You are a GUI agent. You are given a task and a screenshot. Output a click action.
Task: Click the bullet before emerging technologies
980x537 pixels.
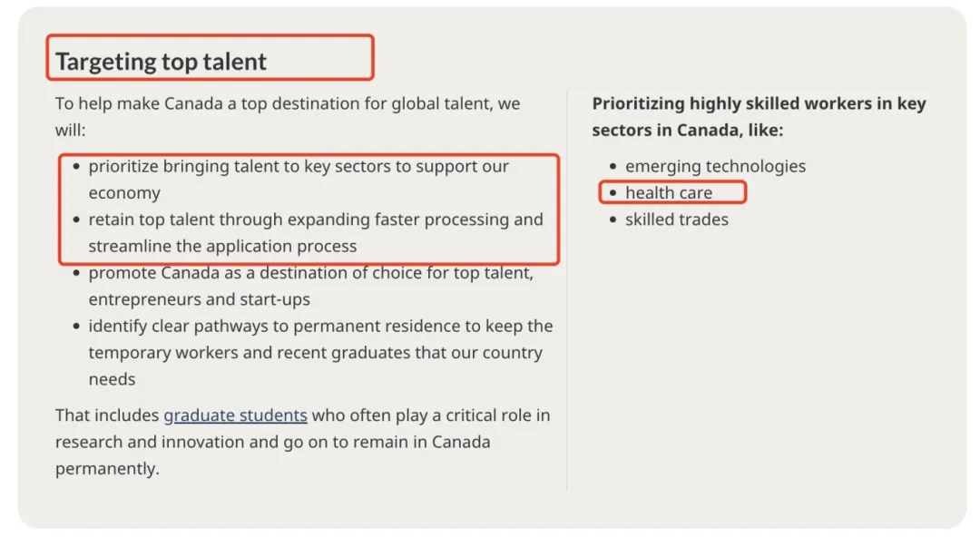(613, 167)
